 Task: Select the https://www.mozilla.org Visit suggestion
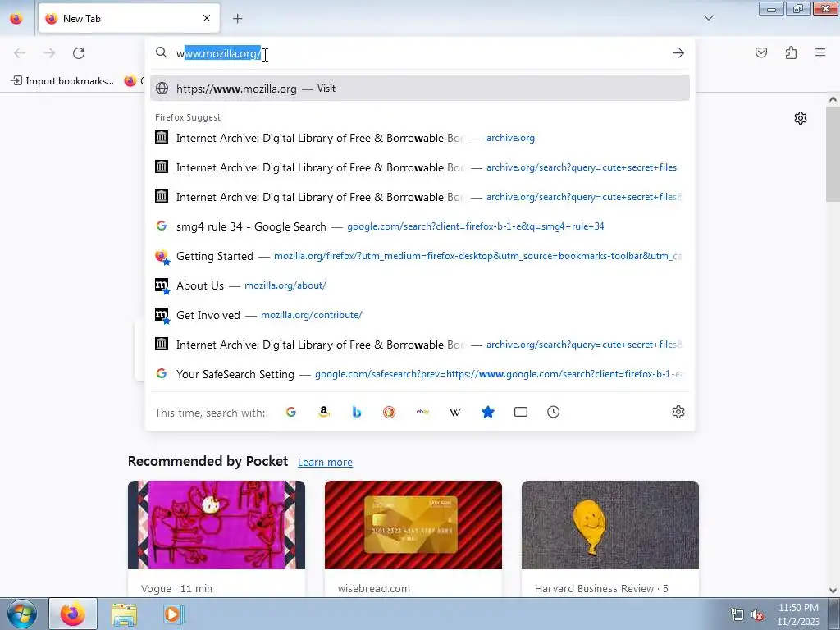420,89
